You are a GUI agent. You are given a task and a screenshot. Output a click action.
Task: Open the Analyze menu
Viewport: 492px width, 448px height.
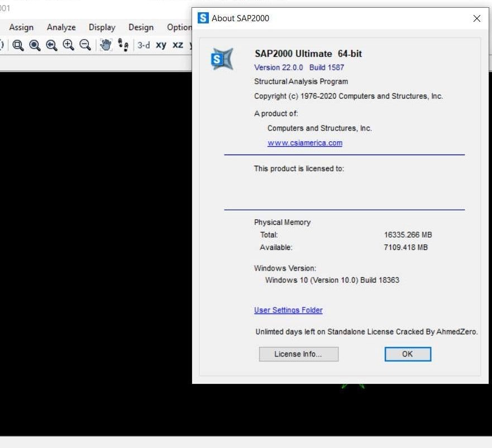(x=61, y=27)
